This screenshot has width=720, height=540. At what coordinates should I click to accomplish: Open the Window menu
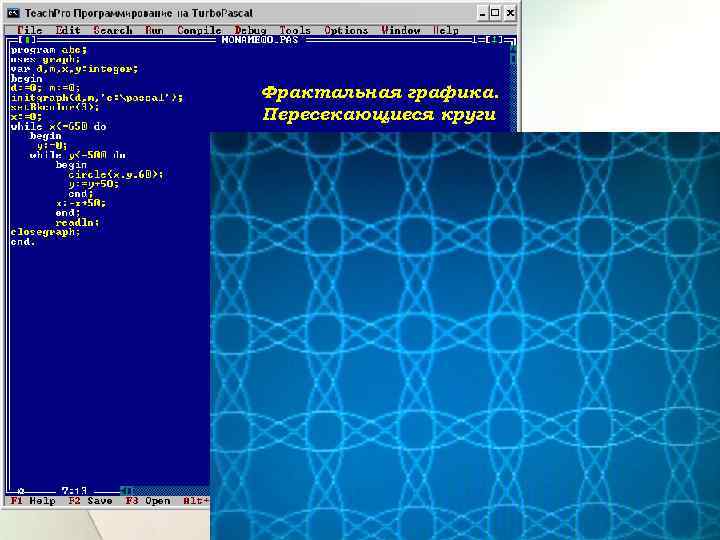[400, 30]
